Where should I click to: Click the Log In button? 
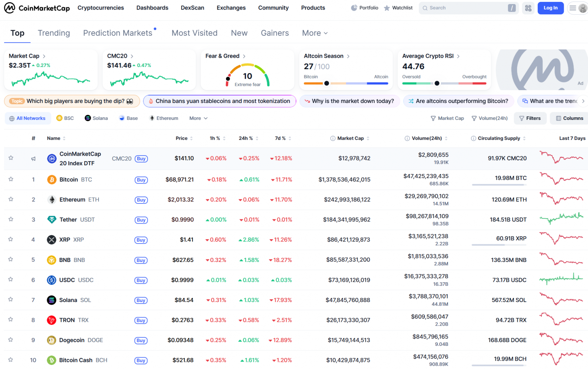pos(550,7)
